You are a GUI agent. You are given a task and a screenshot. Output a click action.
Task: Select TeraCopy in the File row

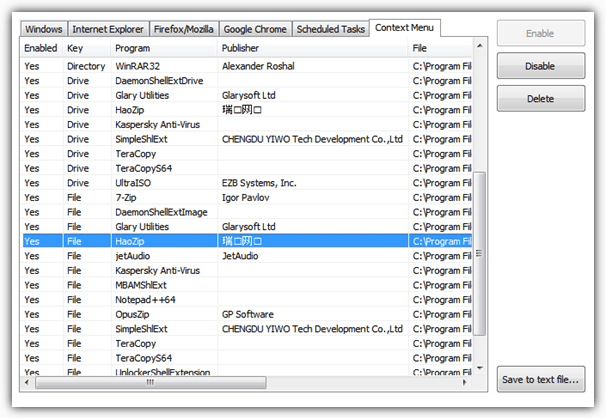tap(247, 343)
